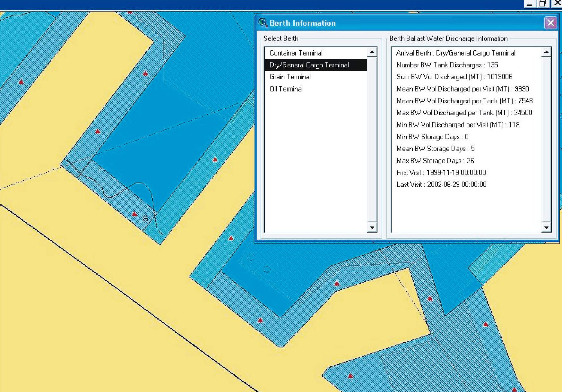
Task: Select Container Terminal in berth list
Action: click(296, 53)
